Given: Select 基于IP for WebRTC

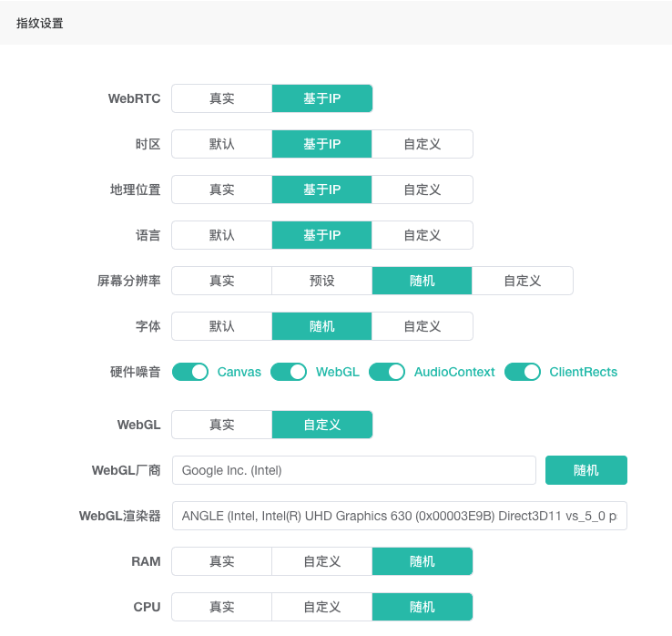Looking at the screenshot, I should 321,98.
